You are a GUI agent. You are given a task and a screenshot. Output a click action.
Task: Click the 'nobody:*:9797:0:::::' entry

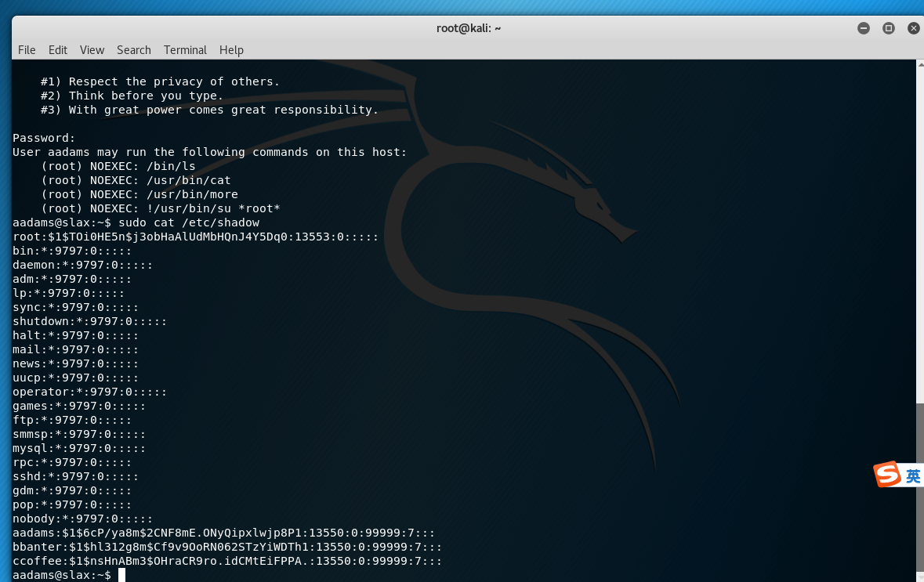(82, 519)
